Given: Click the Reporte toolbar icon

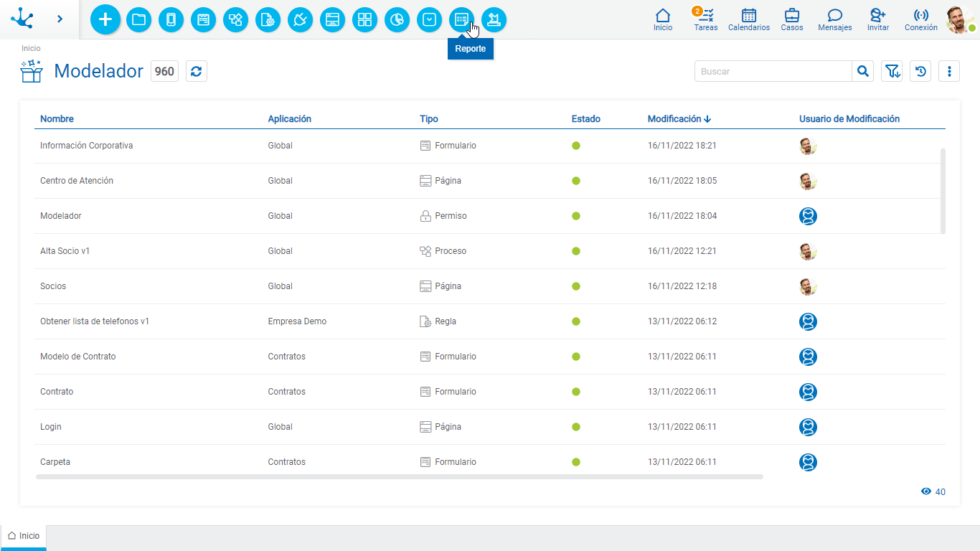Looking at the screenshot, I should [x=461, y=19].
